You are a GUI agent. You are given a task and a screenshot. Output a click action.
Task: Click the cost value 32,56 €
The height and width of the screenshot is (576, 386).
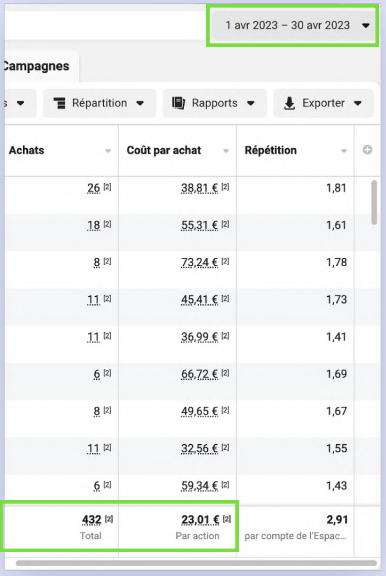click(x=199, y=449)
